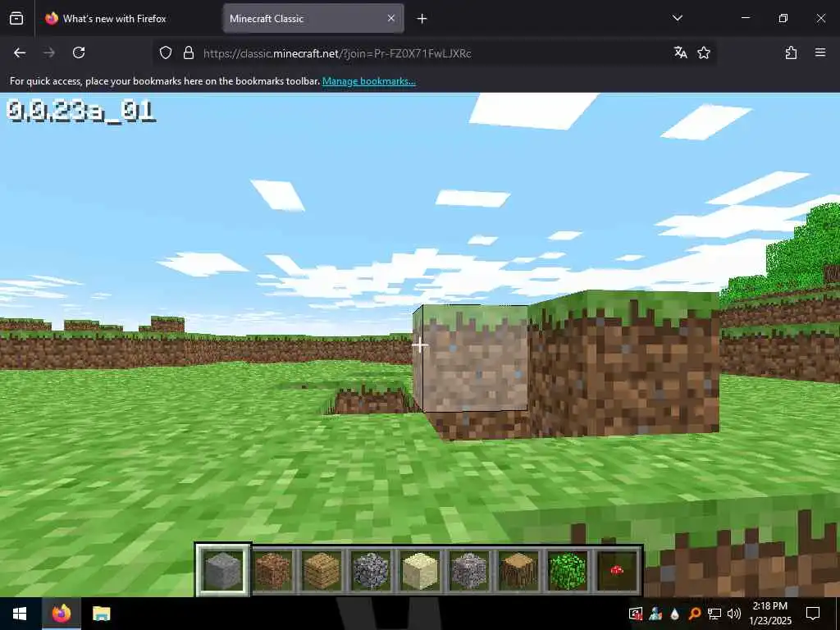This screenshot has width=840, height=630.
Task: Open File Explorer from the taskbar
Action: pos(101,614)
